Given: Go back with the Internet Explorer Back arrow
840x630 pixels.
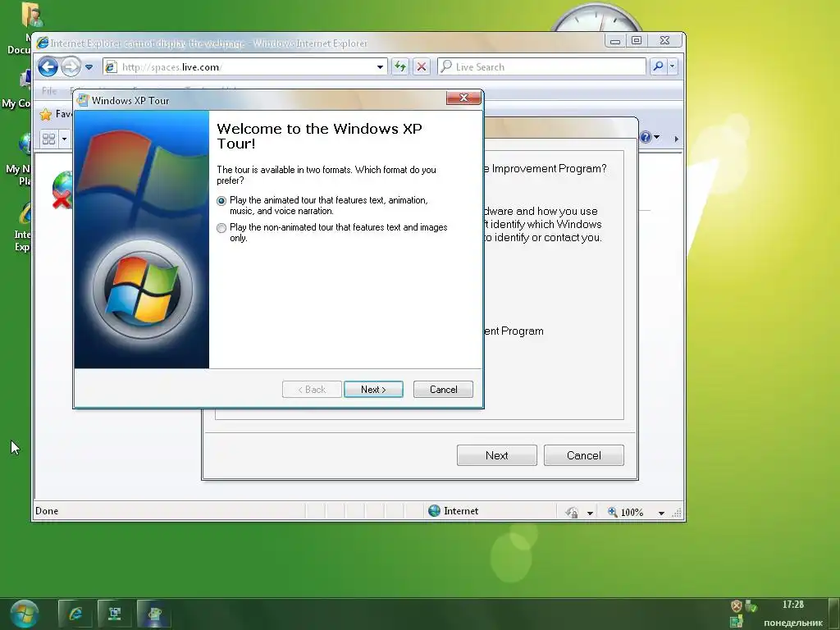Looking at the screenshot, I should pyautogui.click(x=48, y=67).
